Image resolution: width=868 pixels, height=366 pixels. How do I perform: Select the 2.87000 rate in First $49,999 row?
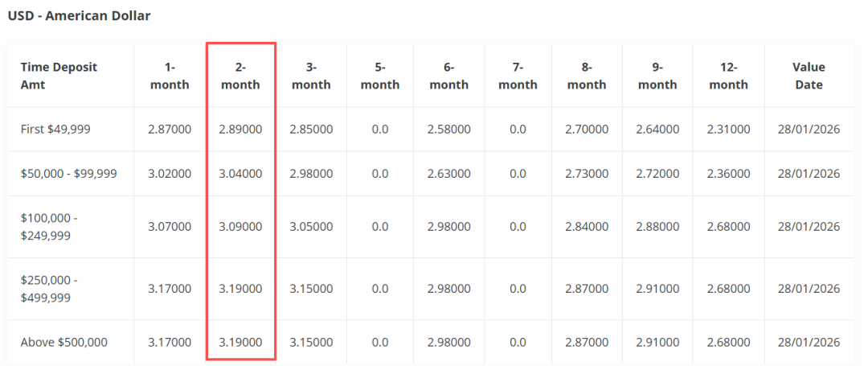(x=170, y=129)
